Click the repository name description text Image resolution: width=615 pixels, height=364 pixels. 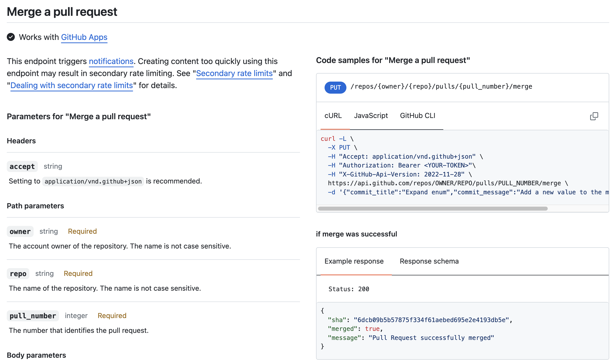point(105,288)
